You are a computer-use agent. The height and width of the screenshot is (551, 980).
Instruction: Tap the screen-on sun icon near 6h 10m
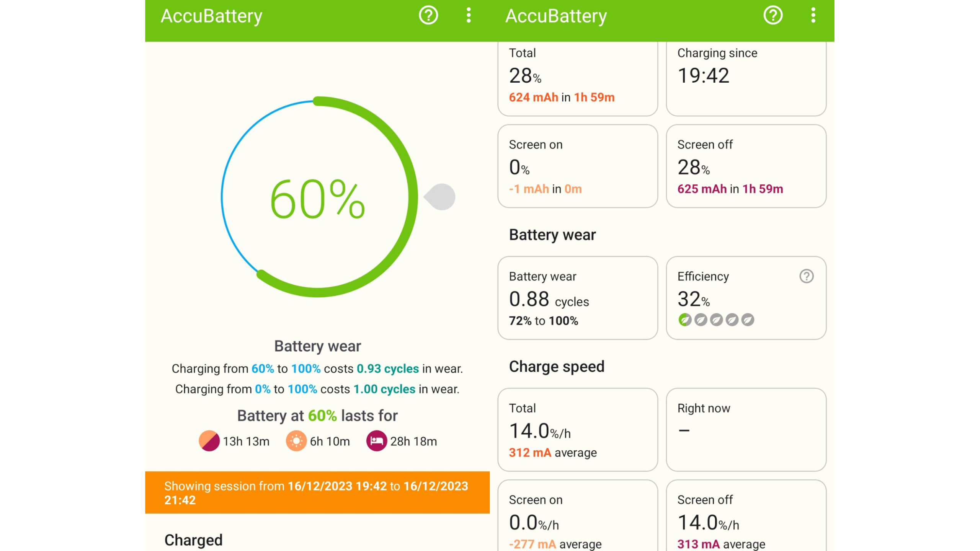[x=296, y=441]
